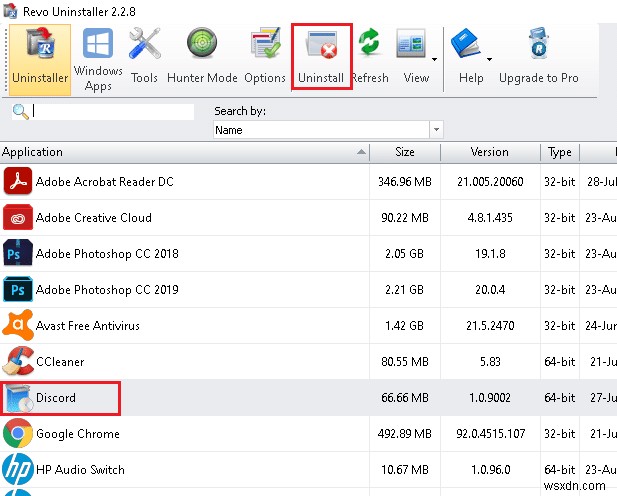The width and height of the screenshot is (617, 496).
Task: Click the Google Chrome icon
Action: pos(18,433)
